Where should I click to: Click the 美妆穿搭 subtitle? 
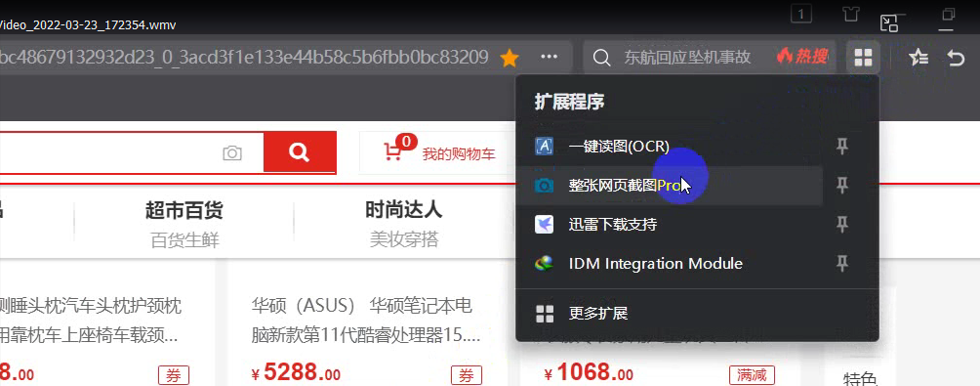404,239
